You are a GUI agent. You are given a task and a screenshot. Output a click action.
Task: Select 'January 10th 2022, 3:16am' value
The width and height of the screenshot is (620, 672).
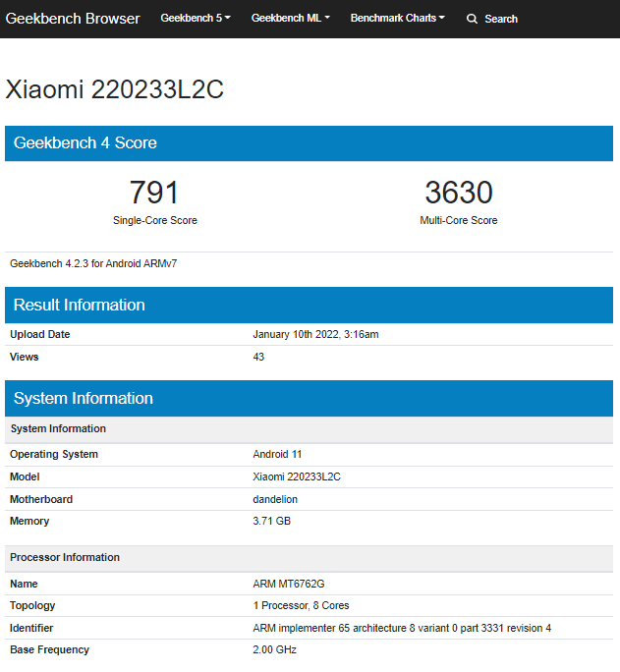pos(315,334)
